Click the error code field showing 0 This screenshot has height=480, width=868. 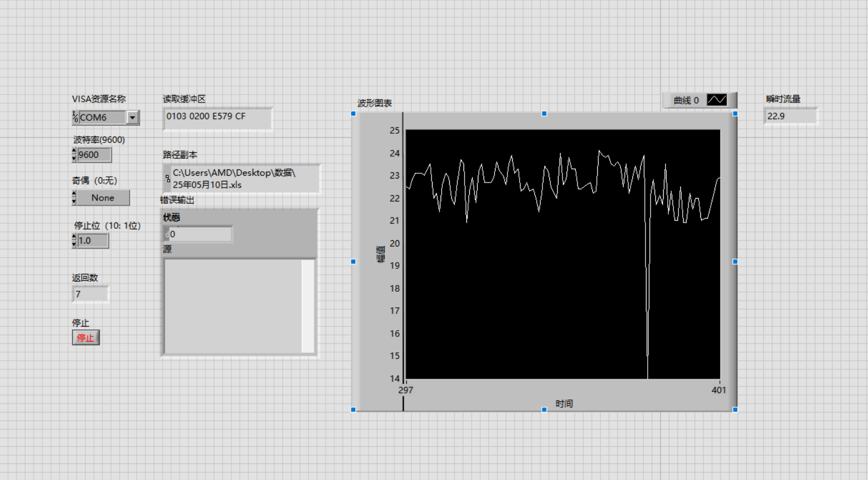(200, 234)
